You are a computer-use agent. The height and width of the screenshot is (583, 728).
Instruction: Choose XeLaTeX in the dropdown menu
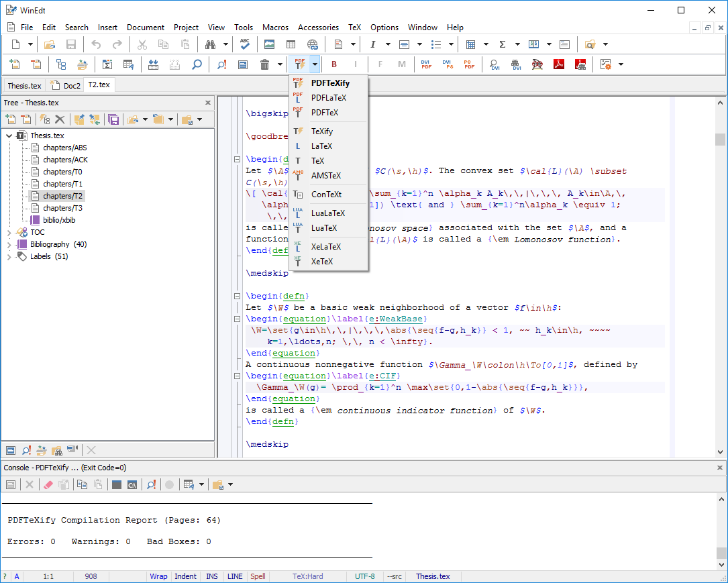(x=329, y=246)
